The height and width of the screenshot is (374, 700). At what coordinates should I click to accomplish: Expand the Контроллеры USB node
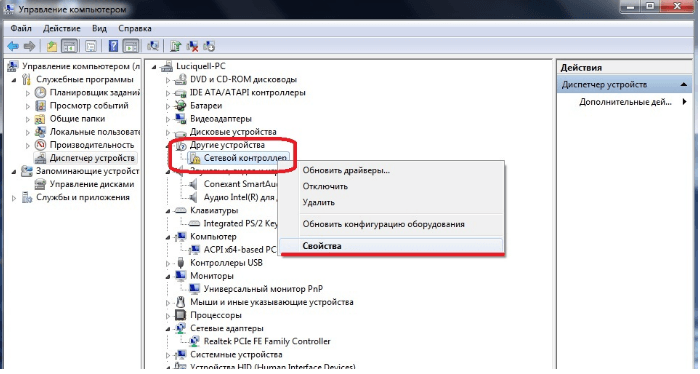point(168,264)
